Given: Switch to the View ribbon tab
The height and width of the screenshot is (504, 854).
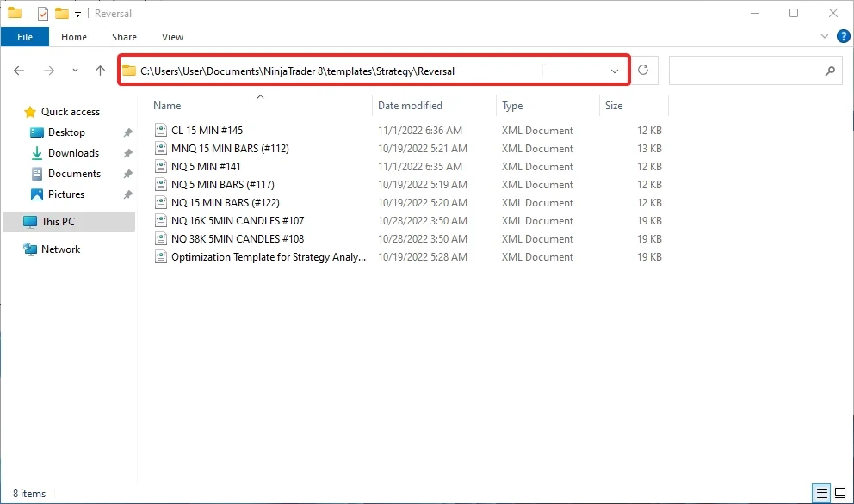Looking at the screenshot, I should pos(172,37).
